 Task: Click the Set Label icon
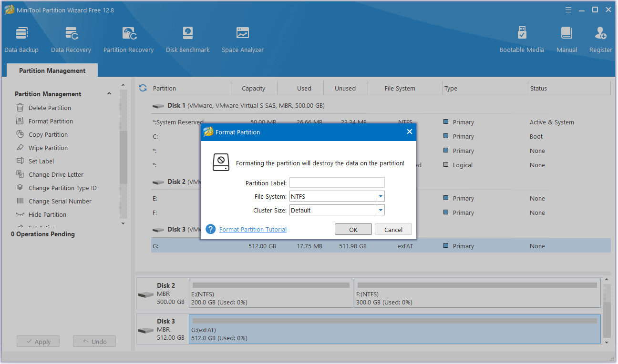click(x=20, y=161)
